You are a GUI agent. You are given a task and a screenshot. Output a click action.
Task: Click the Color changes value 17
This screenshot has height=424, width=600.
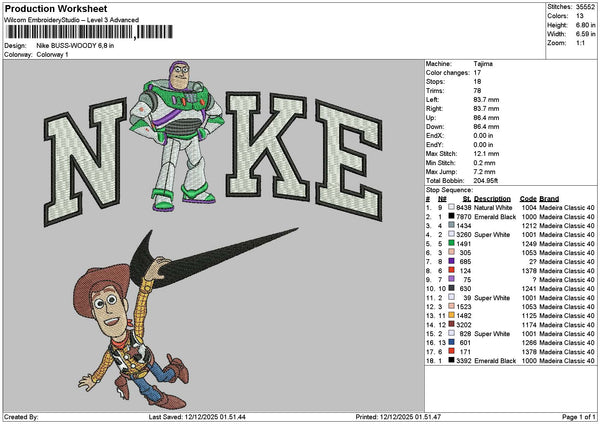coord(477,73)
